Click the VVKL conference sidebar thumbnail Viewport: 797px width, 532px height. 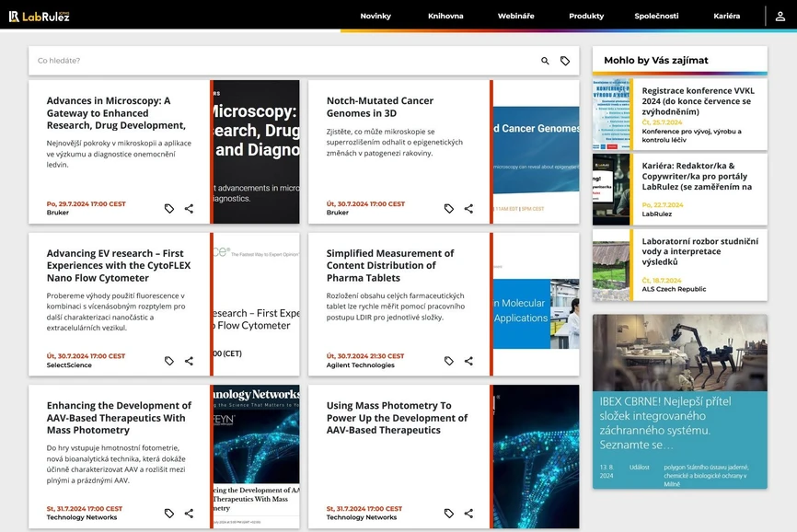[611, 114]
